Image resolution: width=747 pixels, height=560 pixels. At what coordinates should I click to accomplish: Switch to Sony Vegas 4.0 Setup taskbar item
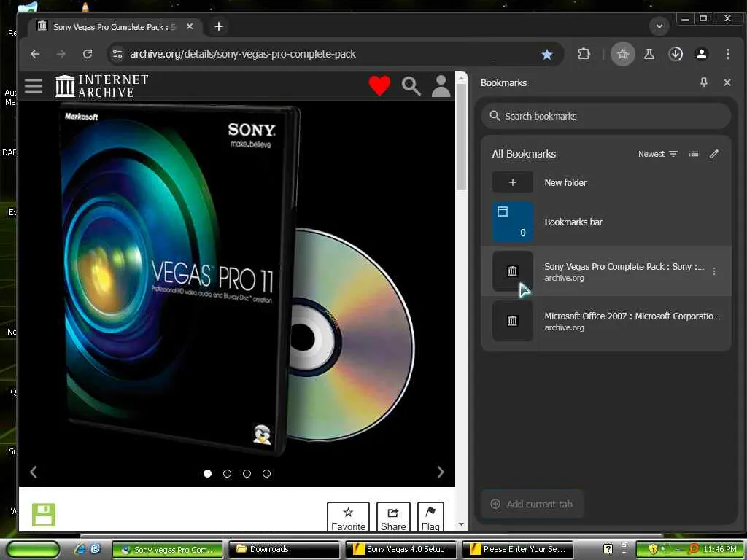point(400,550)
